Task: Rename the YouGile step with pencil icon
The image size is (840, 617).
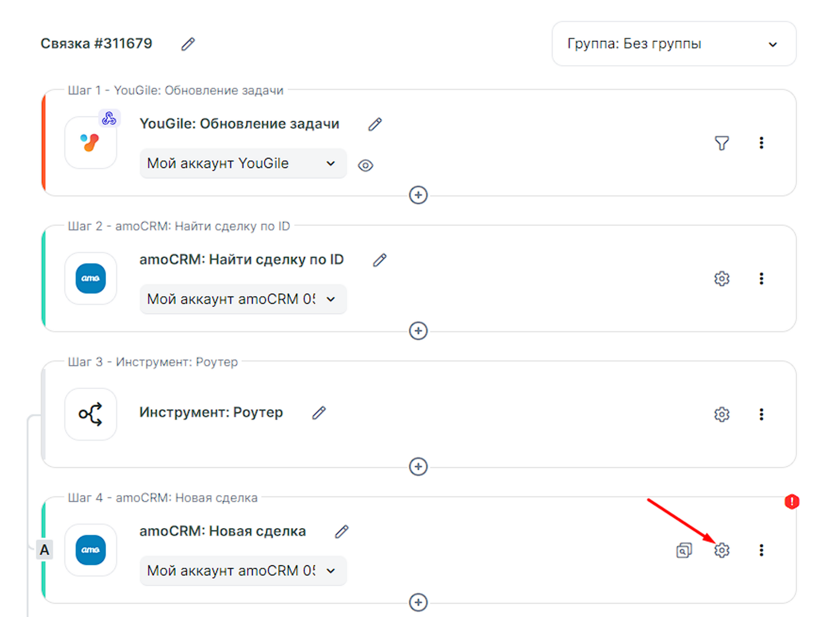Action: (375, 124)
